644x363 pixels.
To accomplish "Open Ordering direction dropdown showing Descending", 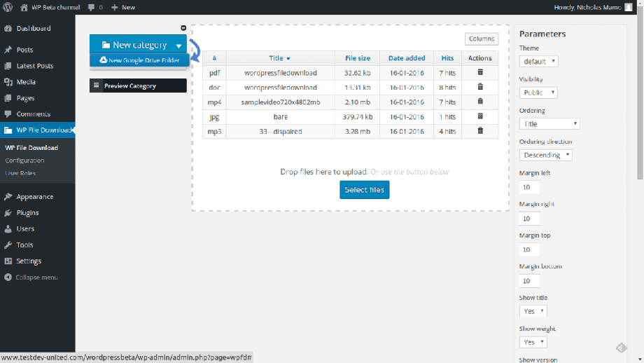I will (546, 155).
